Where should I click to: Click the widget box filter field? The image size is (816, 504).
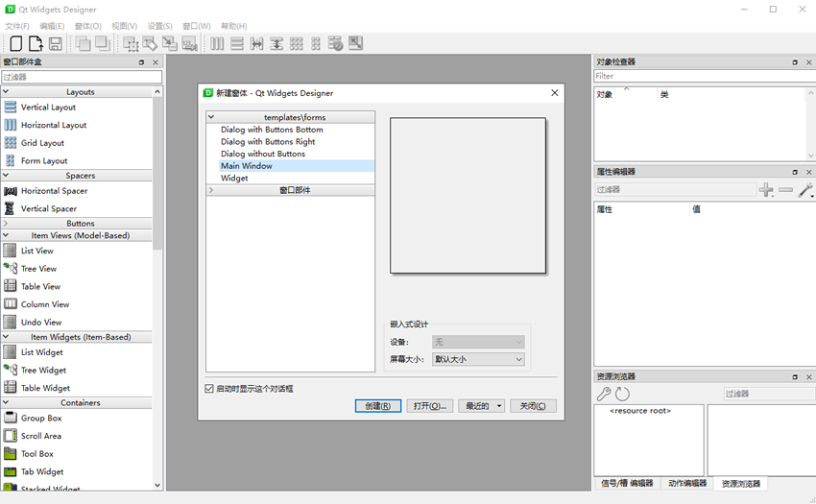[x=82, y=77]
